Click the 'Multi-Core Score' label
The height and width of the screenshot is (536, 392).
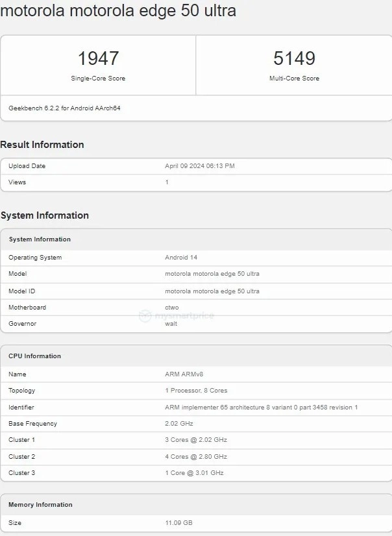point(294,79)
